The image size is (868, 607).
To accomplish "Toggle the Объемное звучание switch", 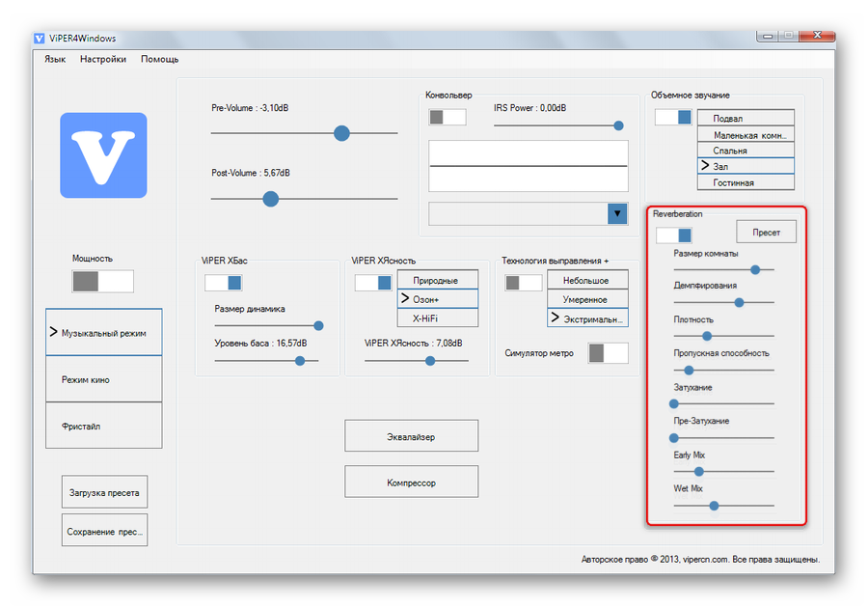I will 673,117.
